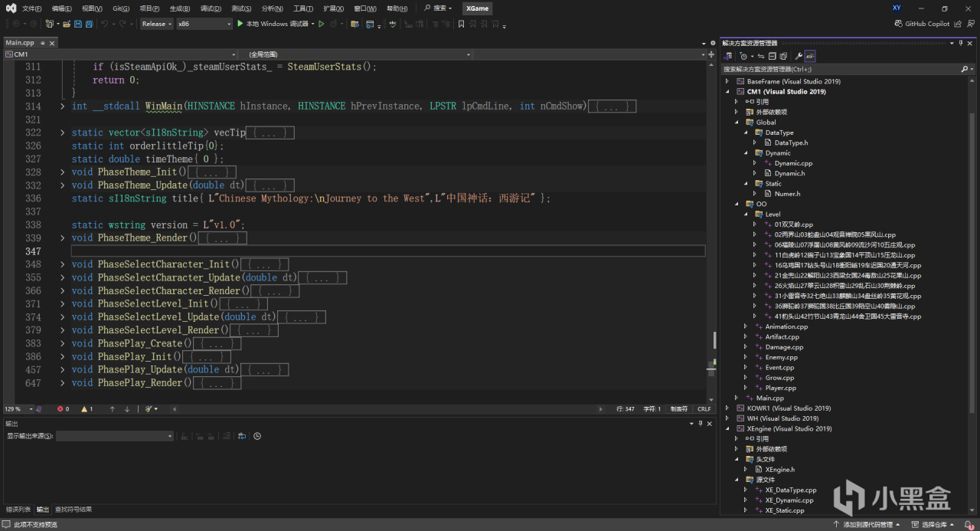Viewport: 980px width, 531px height.
Task: Click Collapse All icon in Solution Explorer
Action: [x=773, y=56]
